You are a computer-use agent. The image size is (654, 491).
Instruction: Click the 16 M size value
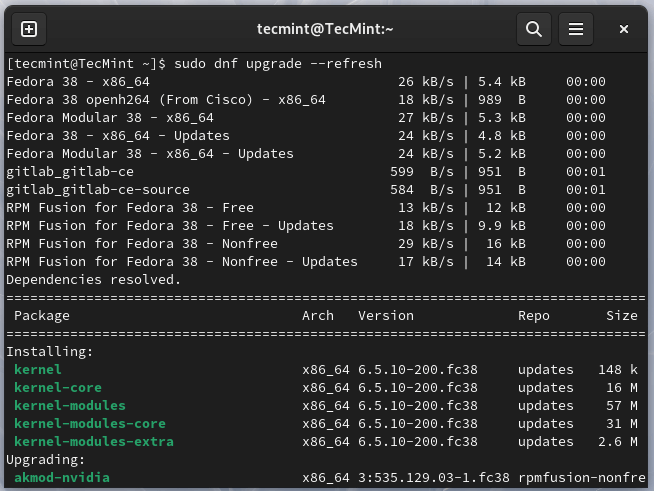point(622,388)
